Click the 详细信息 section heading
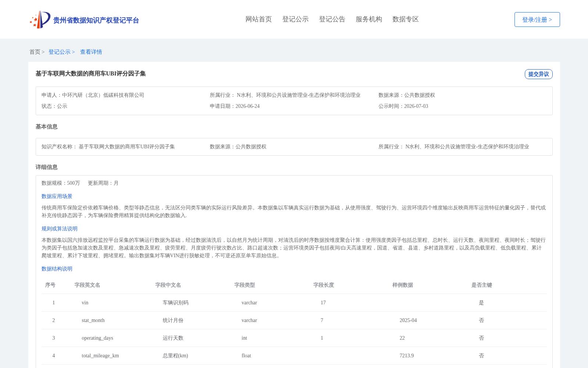588x368 pixels. pyautogui.click(x=47, y=167)
